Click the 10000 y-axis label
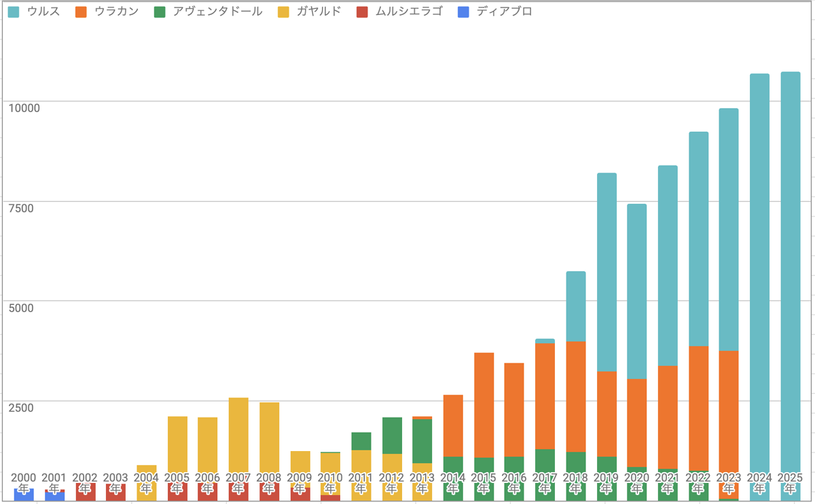815x504 pixels. [24, 108]
